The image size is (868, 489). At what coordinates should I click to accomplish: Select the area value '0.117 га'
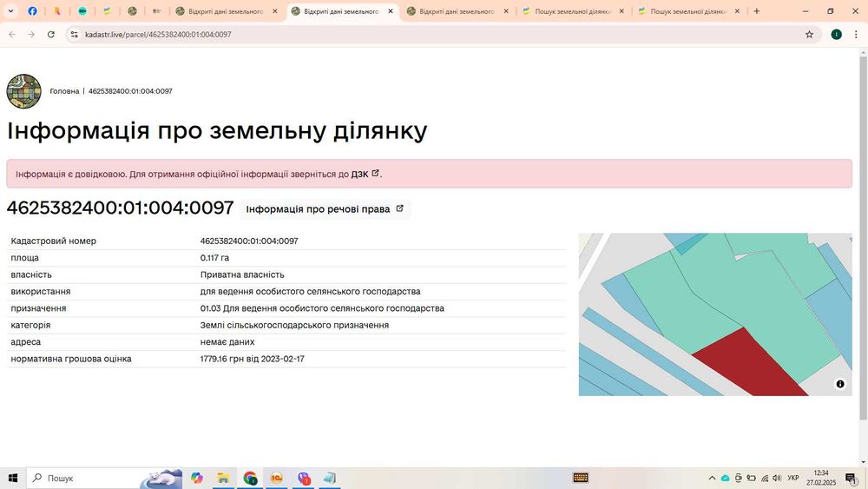(214, 258)
